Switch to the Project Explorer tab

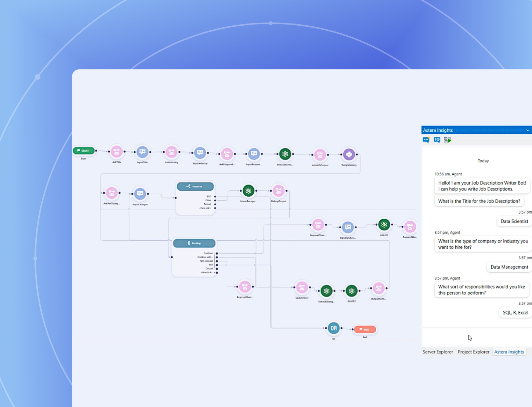(473, 352)
